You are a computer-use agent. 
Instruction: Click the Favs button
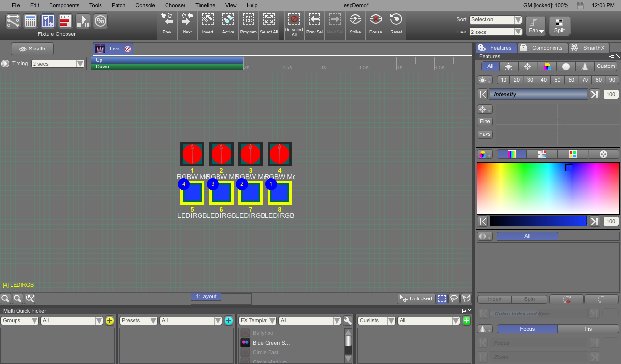pos(485,134)
